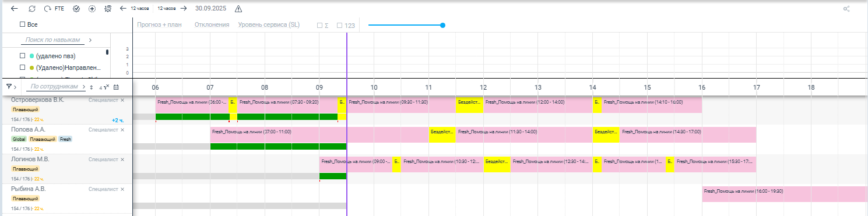This screenshot has height=216, width=868.
Task: Click hour 12 on timeline header
Action: 483,87
